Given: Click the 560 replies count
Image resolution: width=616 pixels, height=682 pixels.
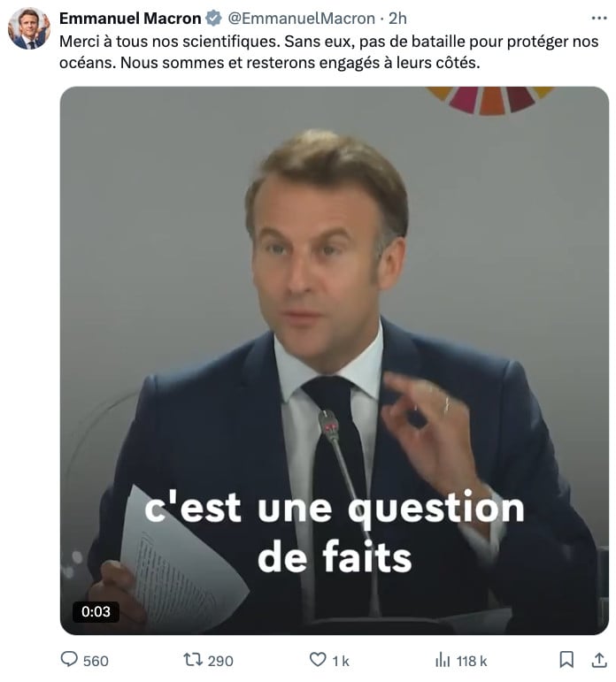Looking at the screenshot, I should coord(96,661).
